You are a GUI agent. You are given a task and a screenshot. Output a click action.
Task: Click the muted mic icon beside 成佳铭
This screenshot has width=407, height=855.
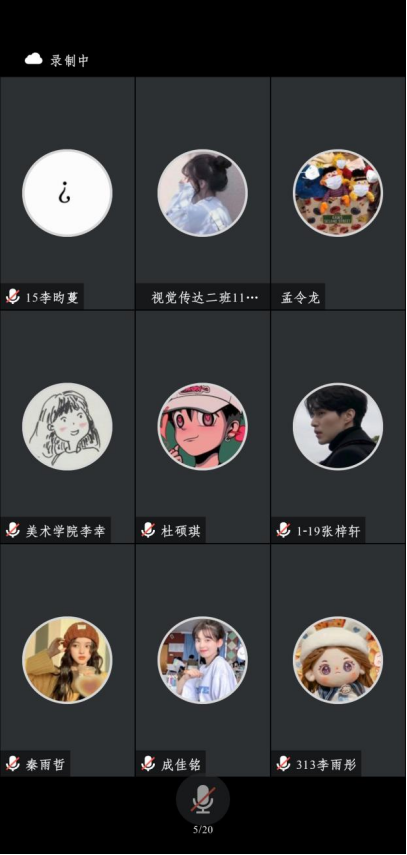coord(148,764)
